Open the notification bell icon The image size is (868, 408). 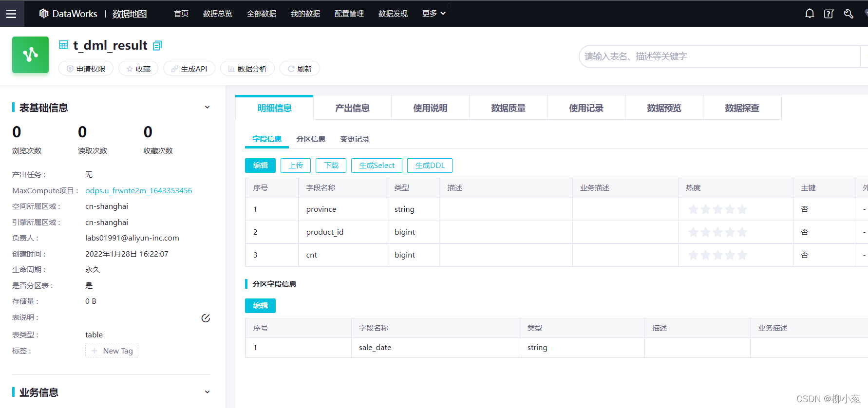(810, 14)
